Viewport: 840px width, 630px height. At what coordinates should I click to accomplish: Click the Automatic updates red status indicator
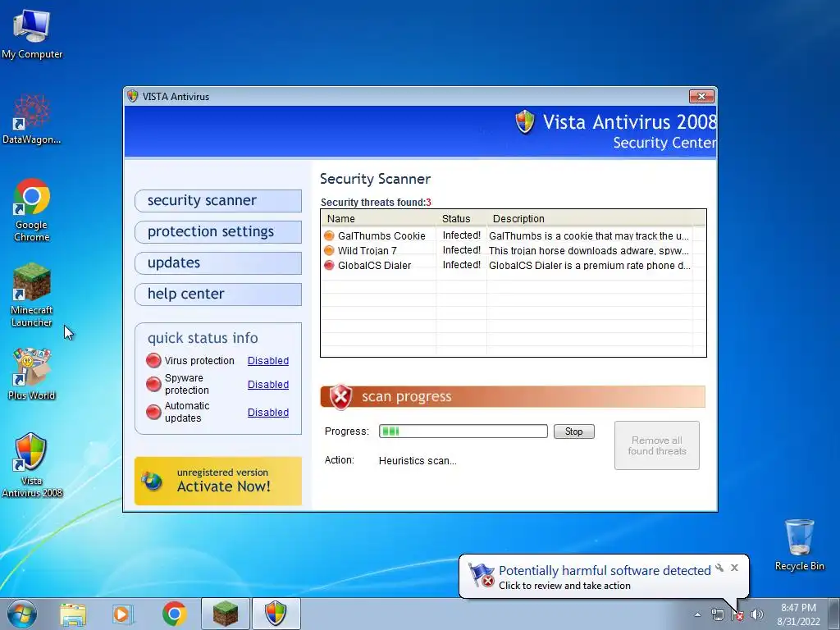[x=153, y=412]
